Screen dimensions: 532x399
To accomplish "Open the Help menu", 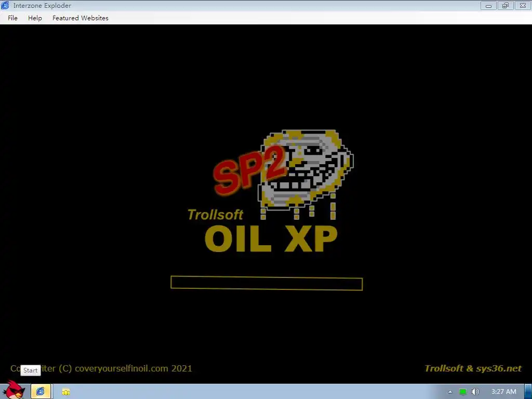I will 35,18.
